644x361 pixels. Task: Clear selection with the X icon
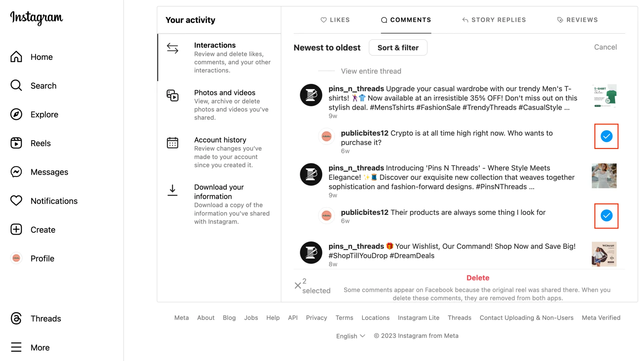coord(298,286)
